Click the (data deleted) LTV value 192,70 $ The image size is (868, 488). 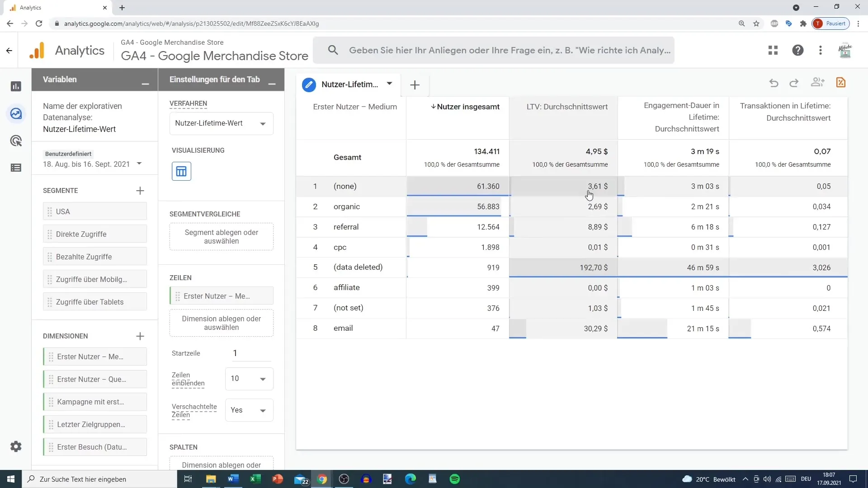(594, 267)
